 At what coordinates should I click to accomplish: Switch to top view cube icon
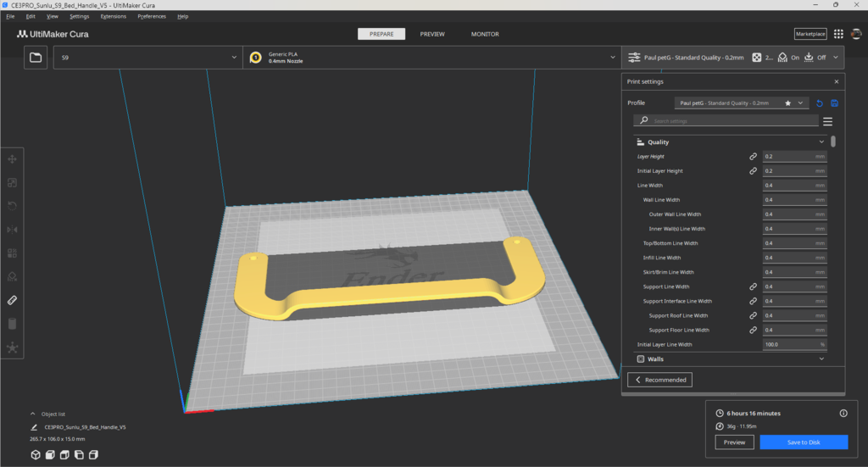64,455
